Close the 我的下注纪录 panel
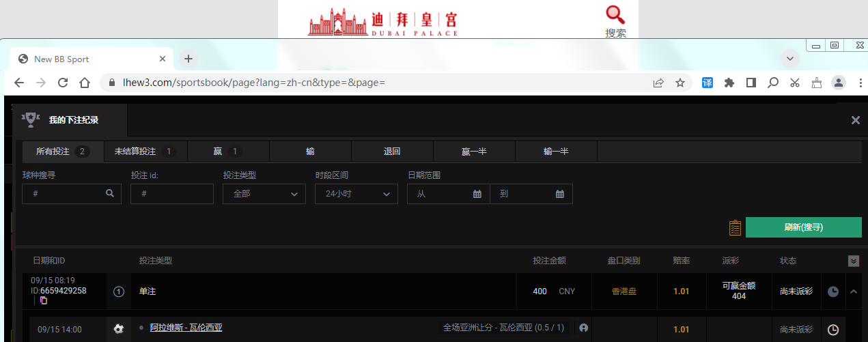This screenshot has width=868, height=342. click(x=855, y=120)
